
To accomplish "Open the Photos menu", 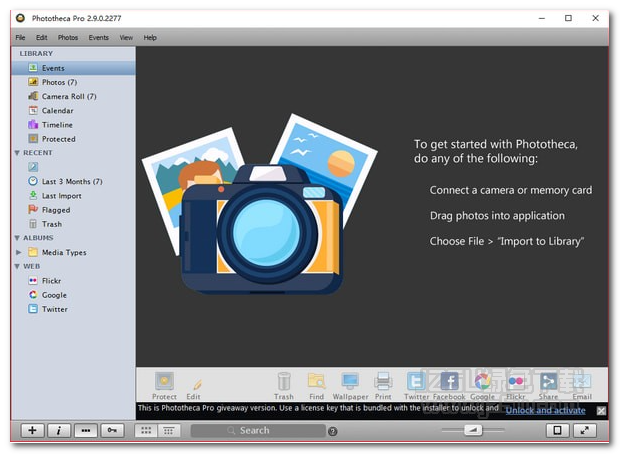I will [68, 38].
